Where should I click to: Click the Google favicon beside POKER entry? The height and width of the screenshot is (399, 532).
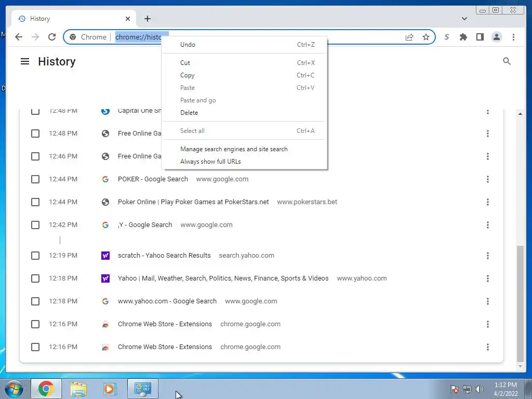[x=105, y=179]
